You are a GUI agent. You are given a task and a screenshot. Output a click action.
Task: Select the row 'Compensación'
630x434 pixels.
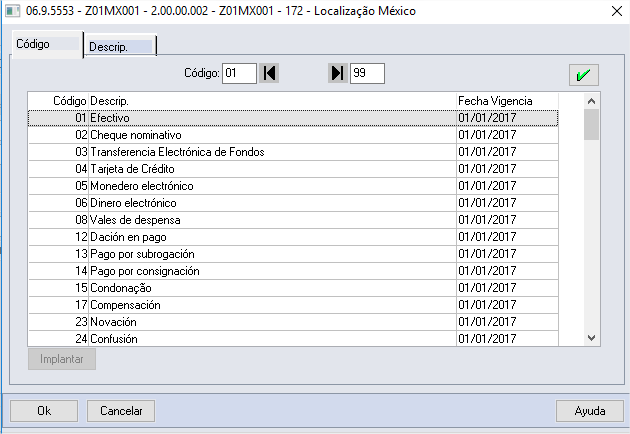point(293,305)
